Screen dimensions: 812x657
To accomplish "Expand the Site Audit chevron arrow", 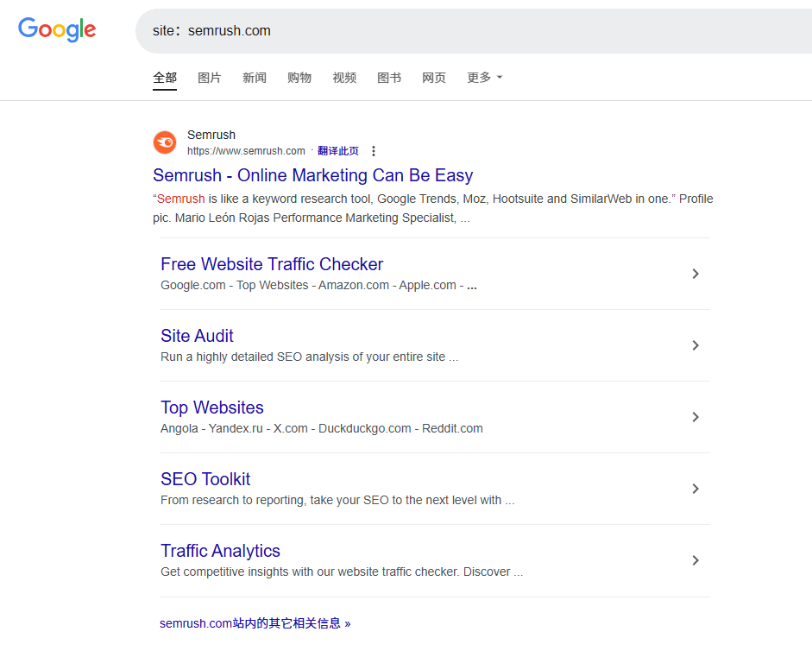I will point(696,345).
